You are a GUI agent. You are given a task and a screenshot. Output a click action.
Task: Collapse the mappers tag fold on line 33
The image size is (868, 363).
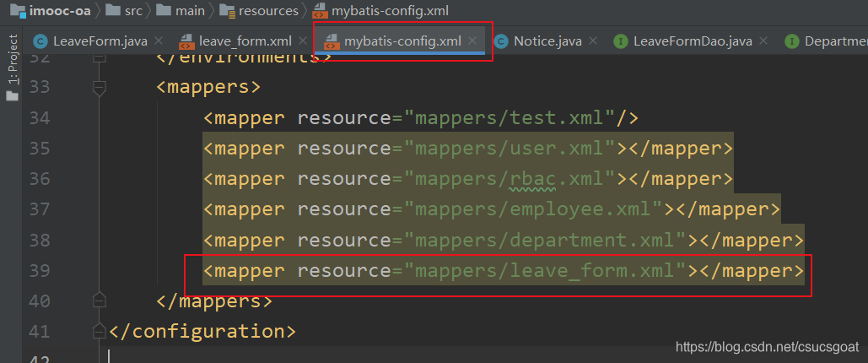tap(99, 88)
